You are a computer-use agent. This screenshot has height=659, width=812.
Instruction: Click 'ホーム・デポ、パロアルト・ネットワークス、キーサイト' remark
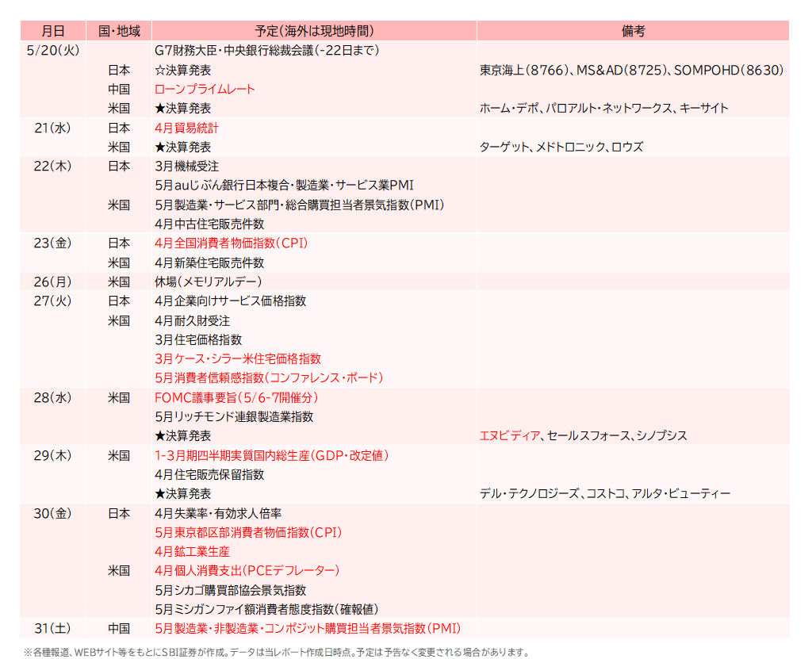(603, 109)
